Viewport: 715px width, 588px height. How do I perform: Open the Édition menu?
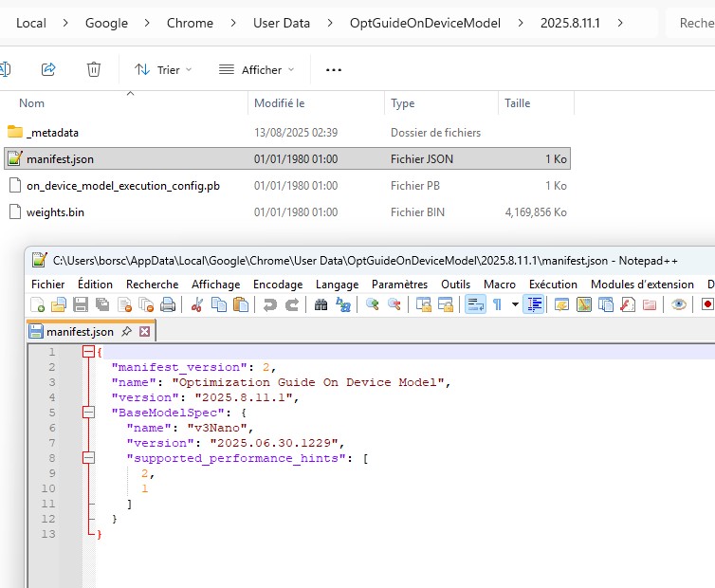pyautogui.click(x=95, y=285)
